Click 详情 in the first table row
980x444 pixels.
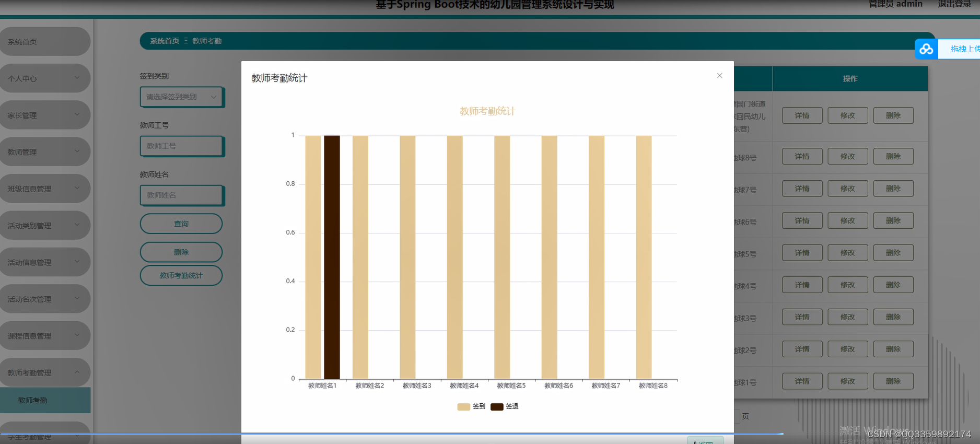pos(802,115)
